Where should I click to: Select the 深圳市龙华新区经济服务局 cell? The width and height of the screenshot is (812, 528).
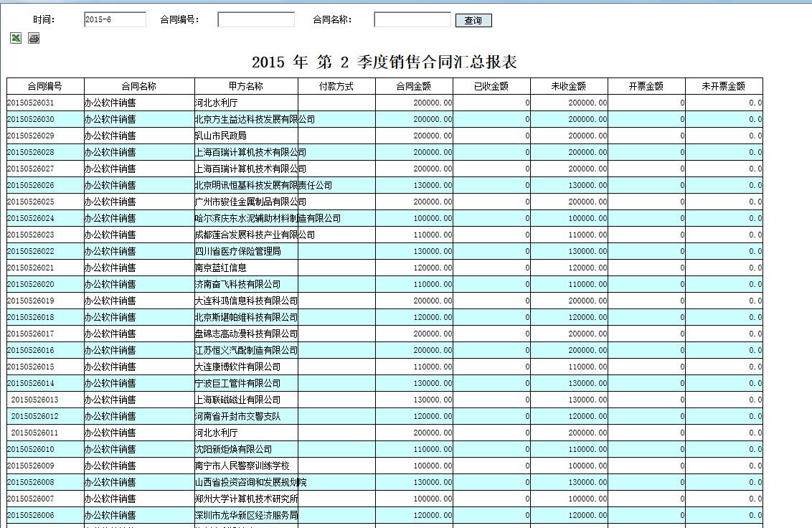(246, 515)
